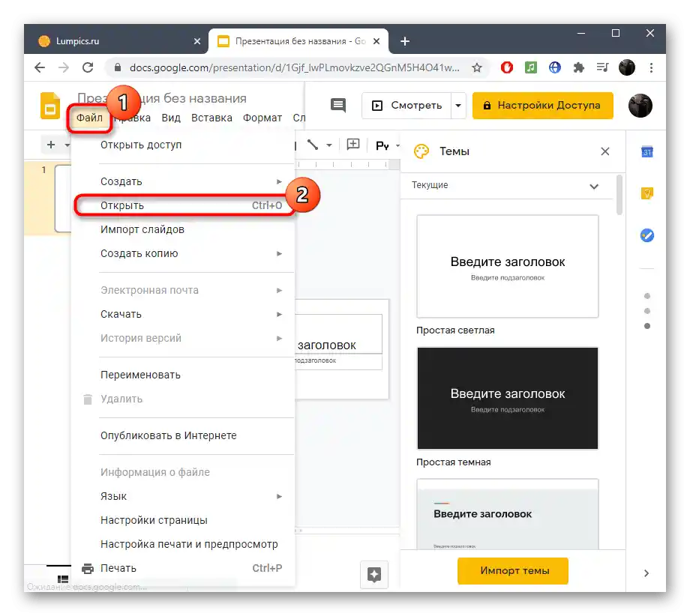Open Google Tasks side panel icon
This screenshot has height=616, width=690.
tap(646, 235)
